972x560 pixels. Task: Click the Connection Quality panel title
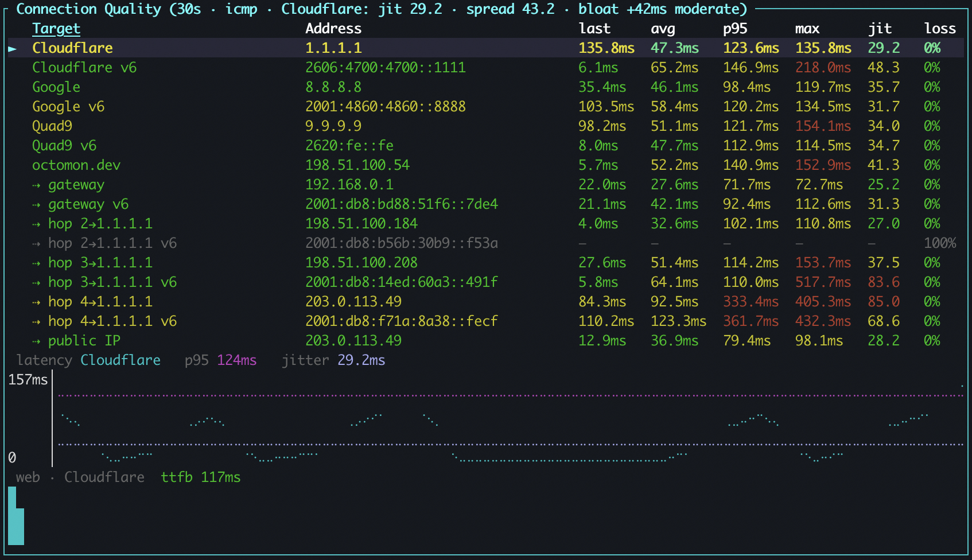pos(382,9)
